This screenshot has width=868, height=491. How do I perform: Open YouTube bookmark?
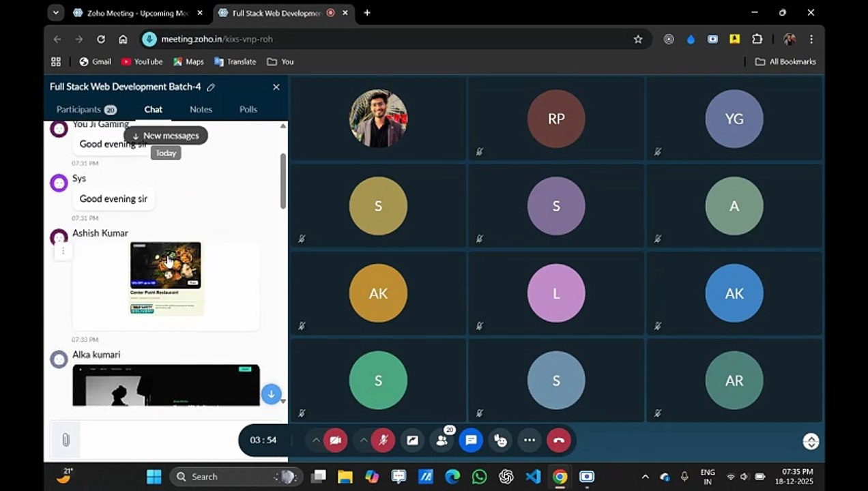coord(142,61)
